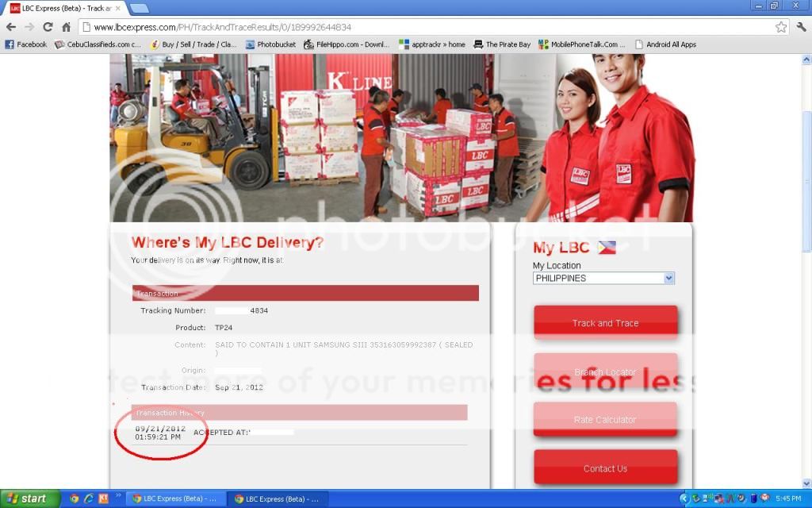Screen dimensions: 812x508
Task: Expand the quick launch overflow chevron
Action: click(118, 495)
